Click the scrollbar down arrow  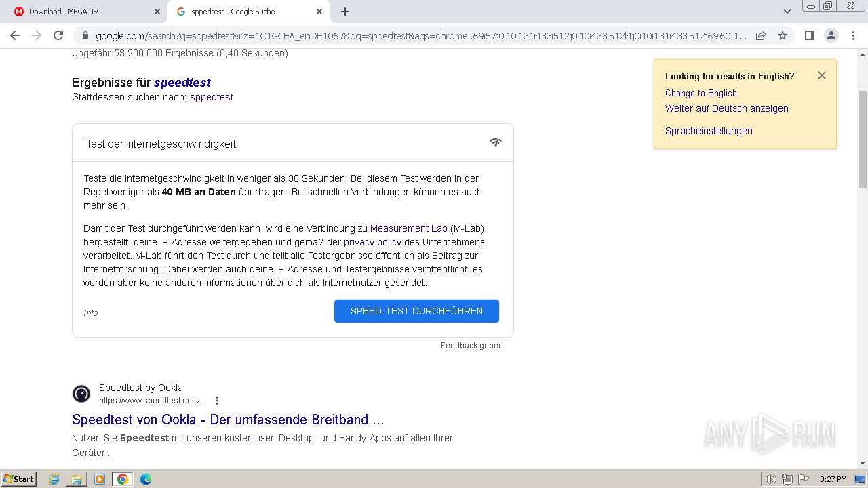[863, 464]
